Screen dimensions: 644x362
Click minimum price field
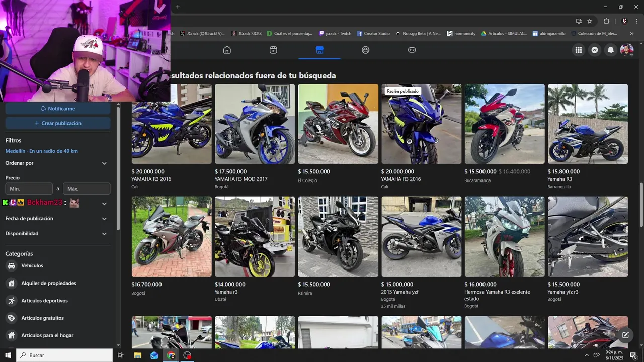coord(29,189)
